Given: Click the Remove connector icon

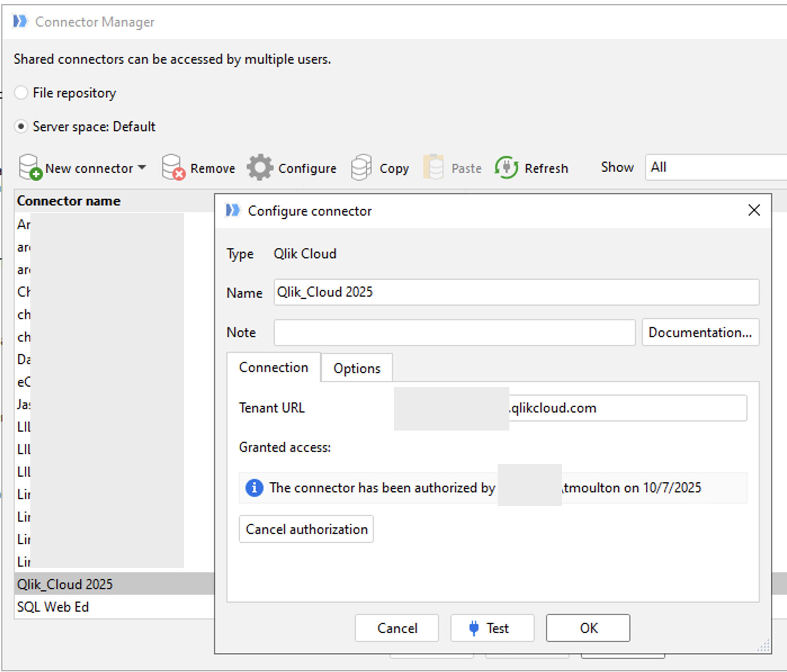Looking at the screenshot, I should [x=173, y=168].
